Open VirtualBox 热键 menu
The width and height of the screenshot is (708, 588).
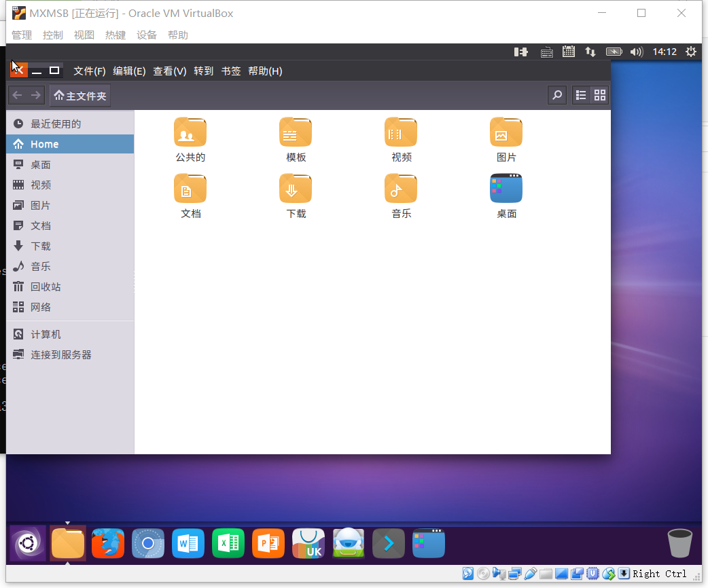tap(115, 35)
